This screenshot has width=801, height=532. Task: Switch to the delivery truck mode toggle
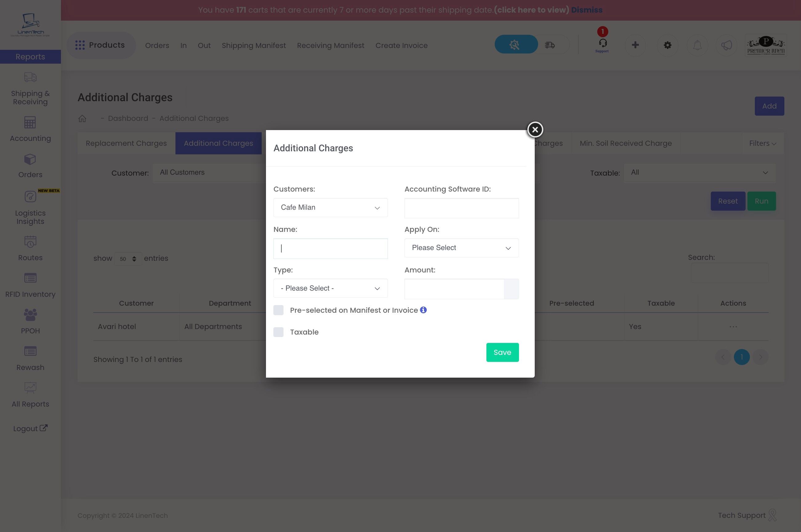pos(550,45)
